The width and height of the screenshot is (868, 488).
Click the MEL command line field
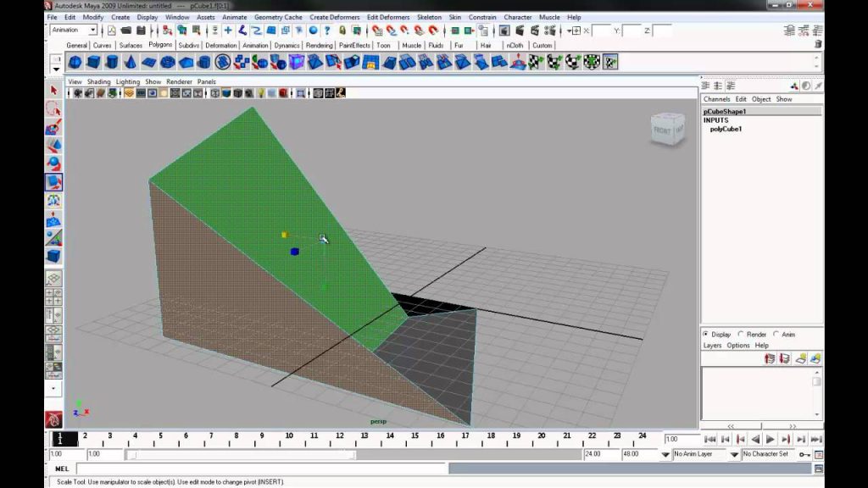[261, 469]
